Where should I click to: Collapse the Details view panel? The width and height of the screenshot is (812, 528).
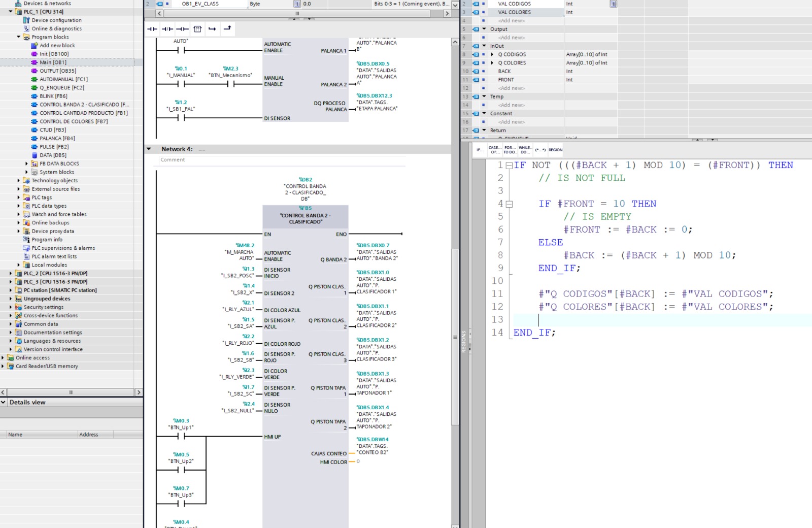pos(4,402)
